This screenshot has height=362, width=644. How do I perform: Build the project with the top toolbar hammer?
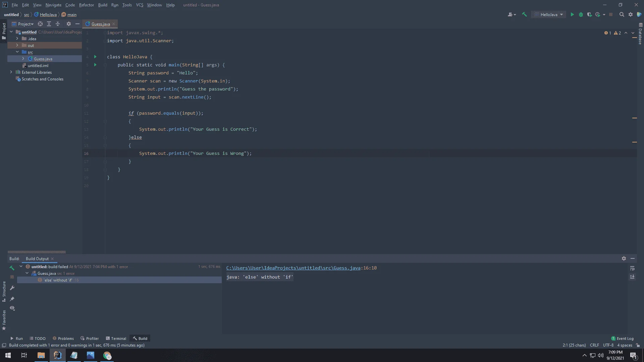coord(524,14)
